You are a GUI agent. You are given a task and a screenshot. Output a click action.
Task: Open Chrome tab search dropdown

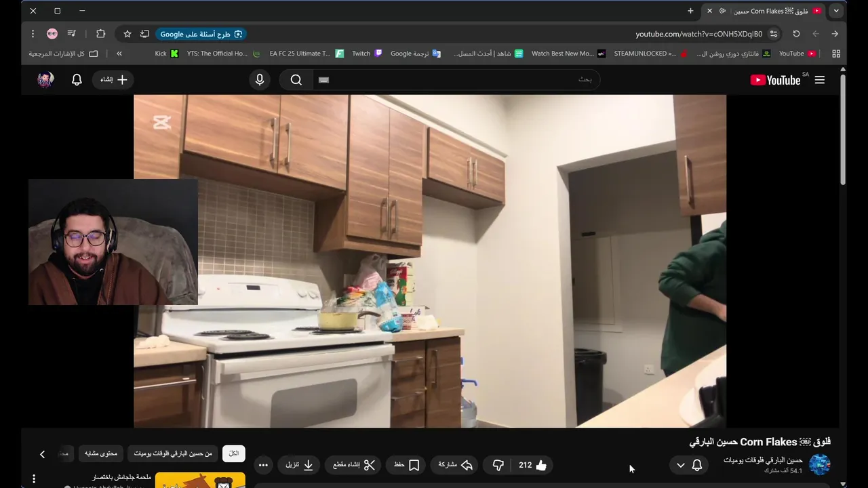pos(836,11)
